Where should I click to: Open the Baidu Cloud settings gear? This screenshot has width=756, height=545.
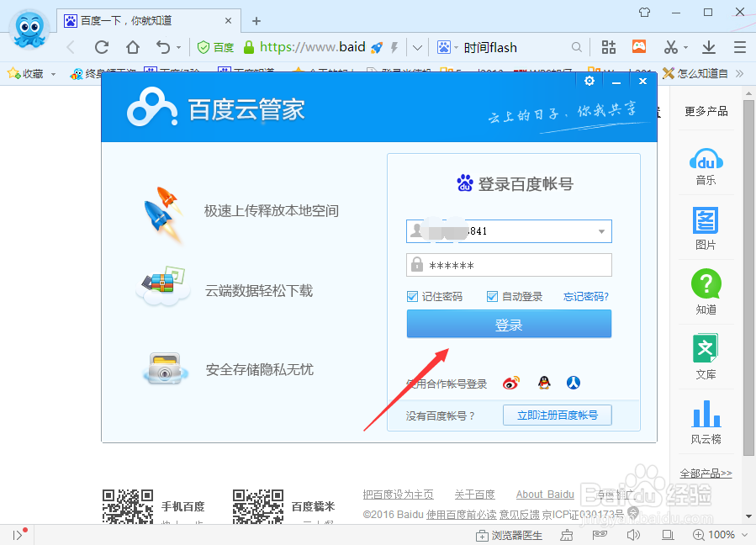coord(589,81)
